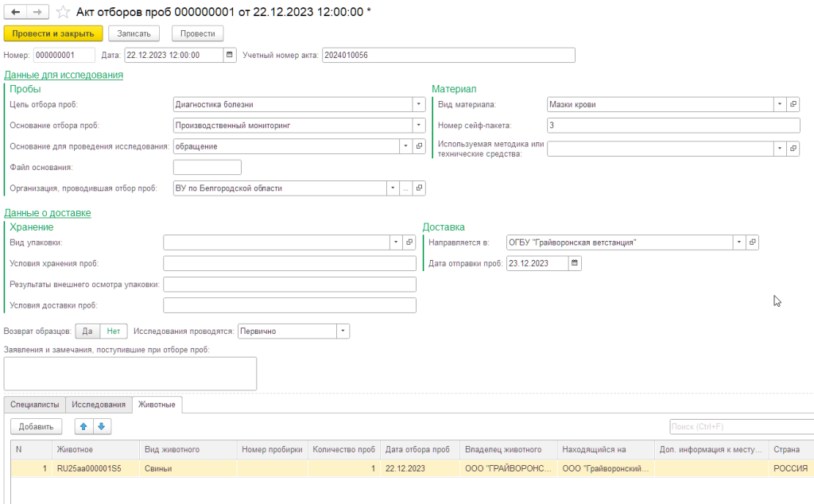Move row down with blue arrow

pos(100,427)
